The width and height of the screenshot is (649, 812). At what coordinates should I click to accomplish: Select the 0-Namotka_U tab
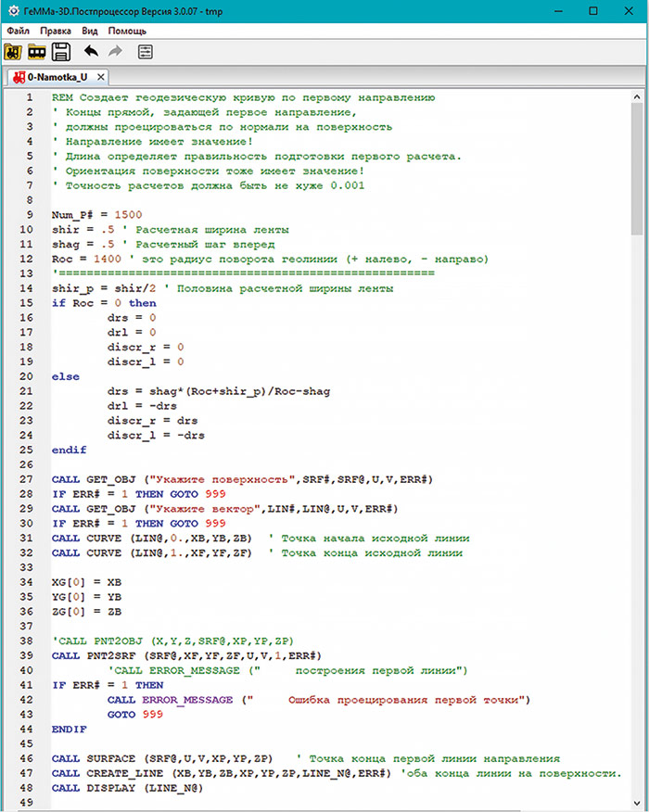(57, 77)
